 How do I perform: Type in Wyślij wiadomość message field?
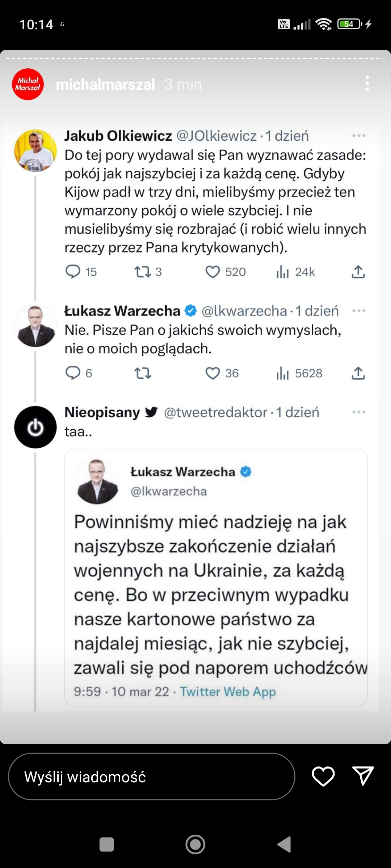click(151, 776)
